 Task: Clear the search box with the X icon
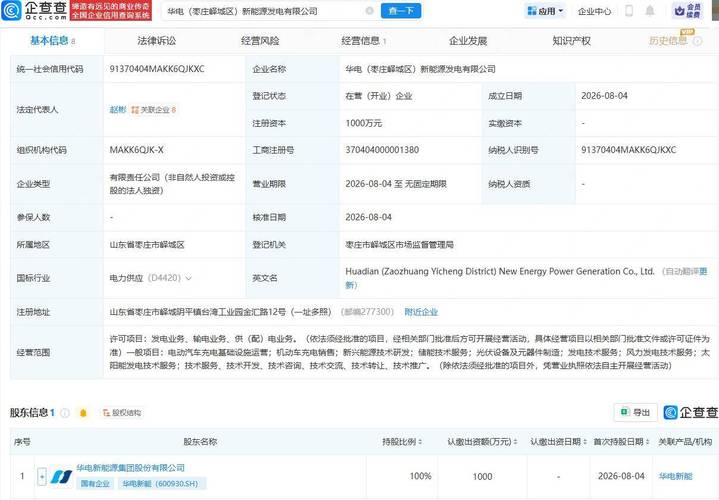click(369, 11)
